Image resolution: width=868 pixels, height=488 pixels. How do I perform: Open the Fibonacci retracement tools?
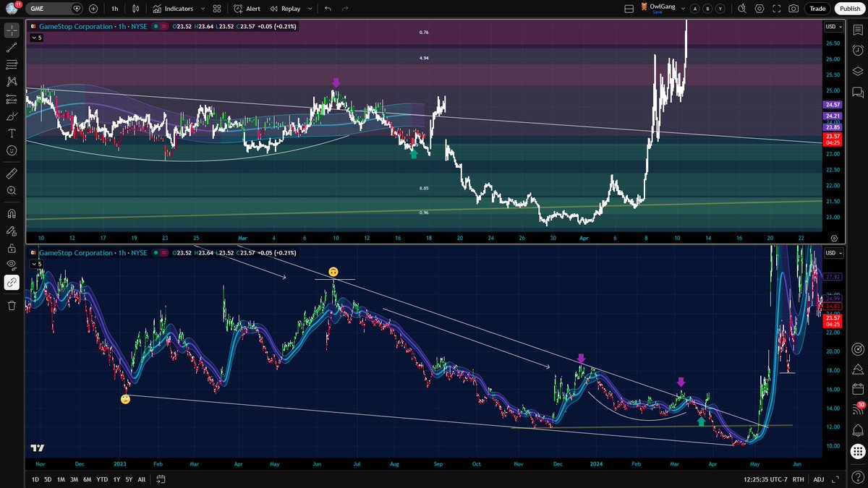(12, 65)
